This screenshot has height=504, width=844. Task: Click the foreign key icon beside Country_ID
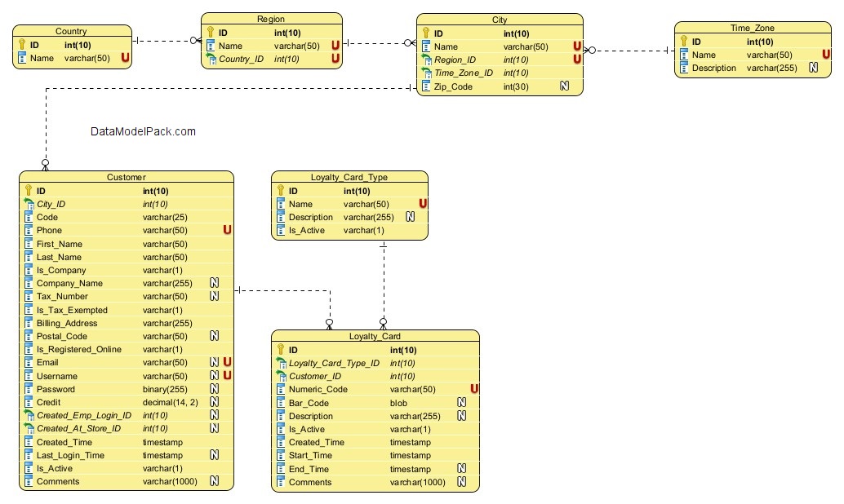tap(211, 60)
